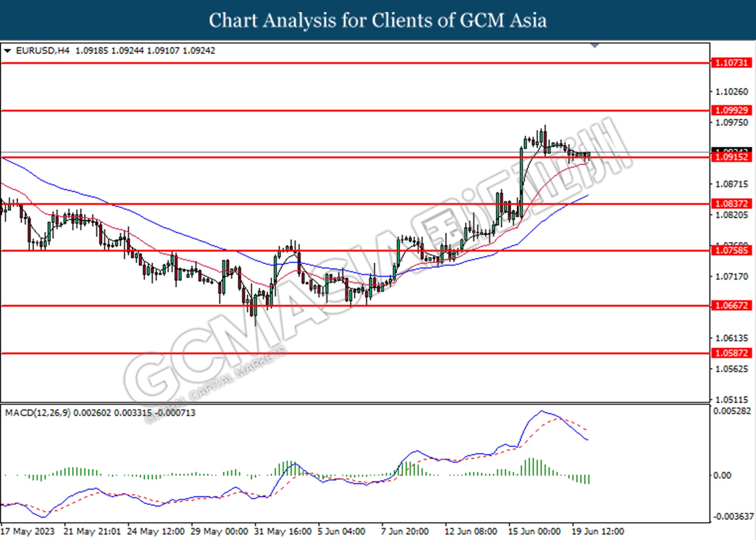Screen dimensions: 756x540
Task: Click the EURUSD,H4 symbol title text
Action: 43,51
